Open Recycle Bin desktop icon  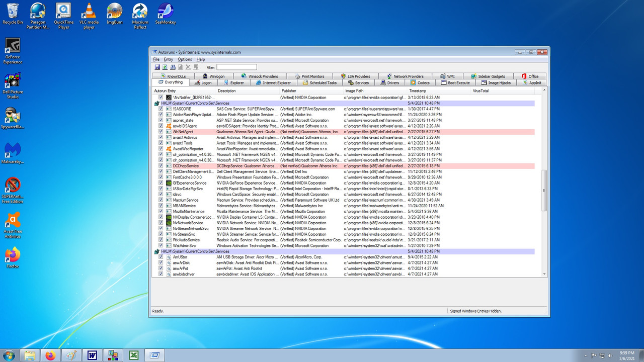pos(13,14)
